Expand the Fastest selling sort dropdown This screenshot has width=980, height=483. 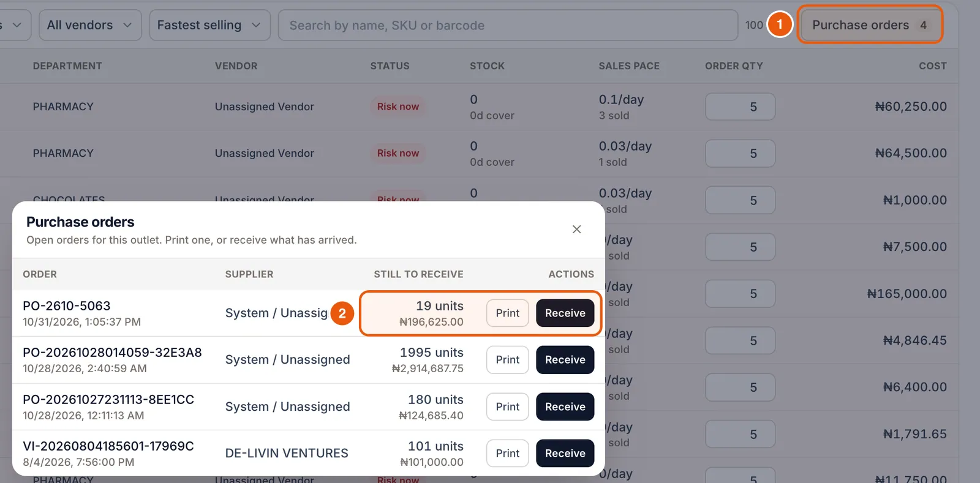pos(209,25)
